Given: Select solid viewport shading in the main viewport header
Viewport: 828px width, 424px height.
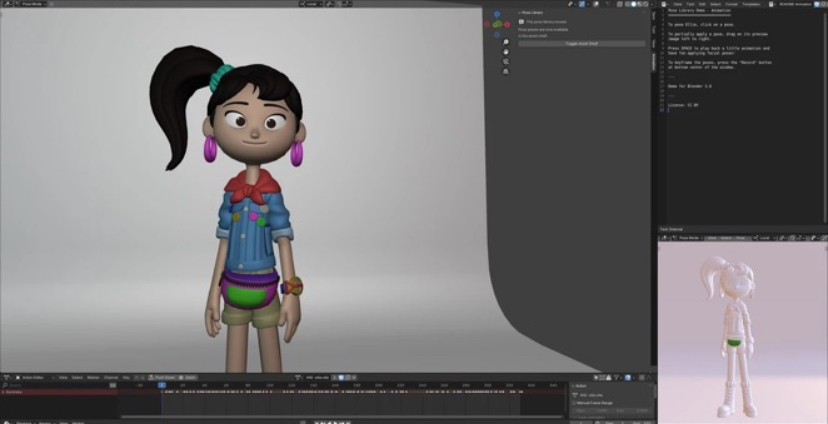Looking at the screenshot, I should pyautogui.click(x=634, y=4).
